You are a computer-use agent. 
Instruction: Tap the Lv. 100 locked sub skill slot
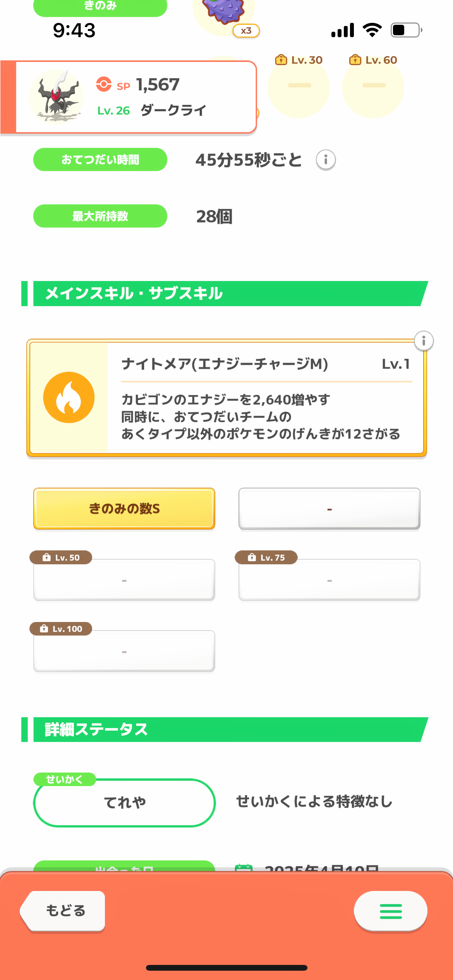(124, 651)
